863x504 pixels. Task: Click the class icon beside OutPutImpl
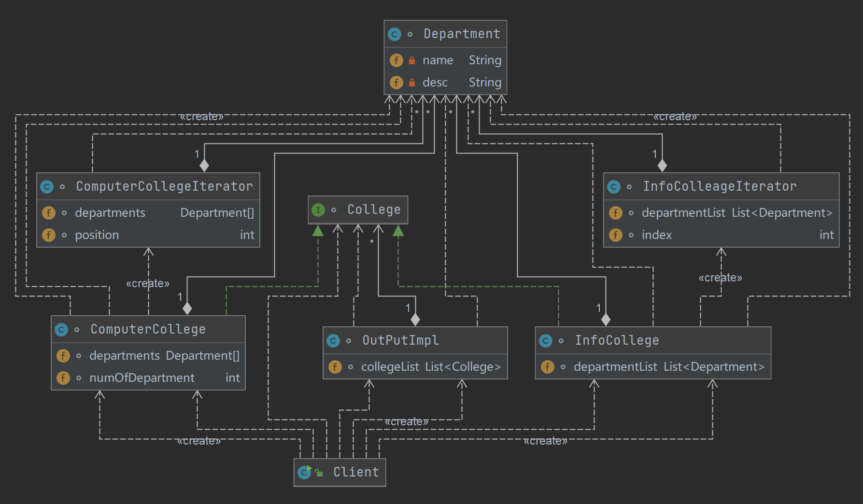pyautogui.click(x=333, y=341)
